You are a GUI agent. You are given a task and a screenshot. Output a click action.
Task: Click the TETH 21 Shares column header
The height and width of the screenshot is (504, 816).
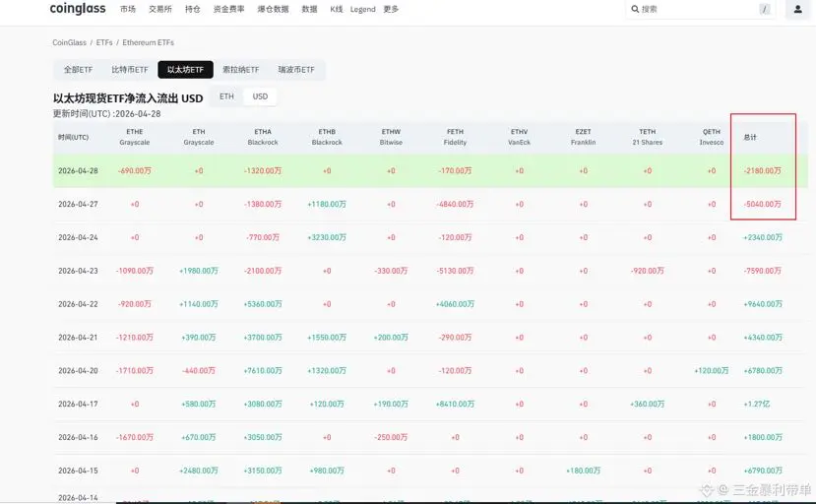tap(648, 137)
